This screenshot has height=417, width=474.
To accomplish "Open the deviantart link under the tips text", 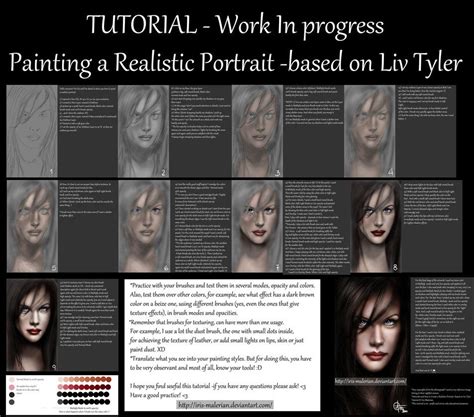I will tap(225, 405).
